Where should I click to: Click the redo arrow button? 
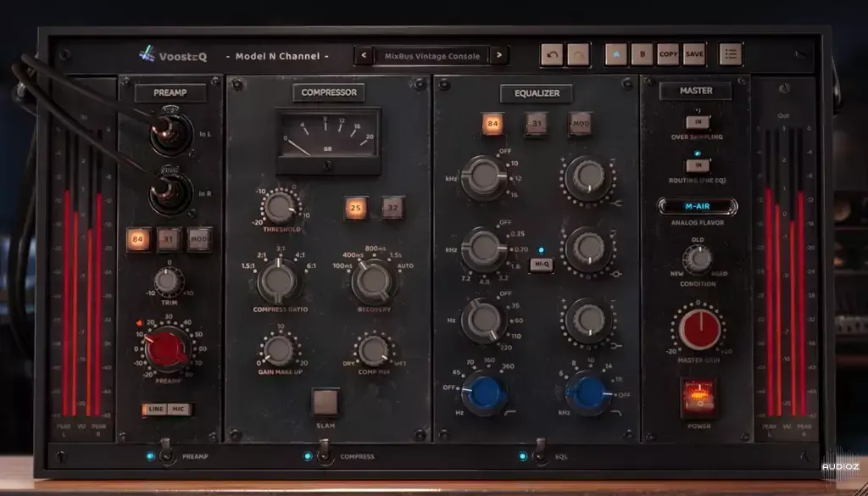pyautogui.click(x=578, y=54)
